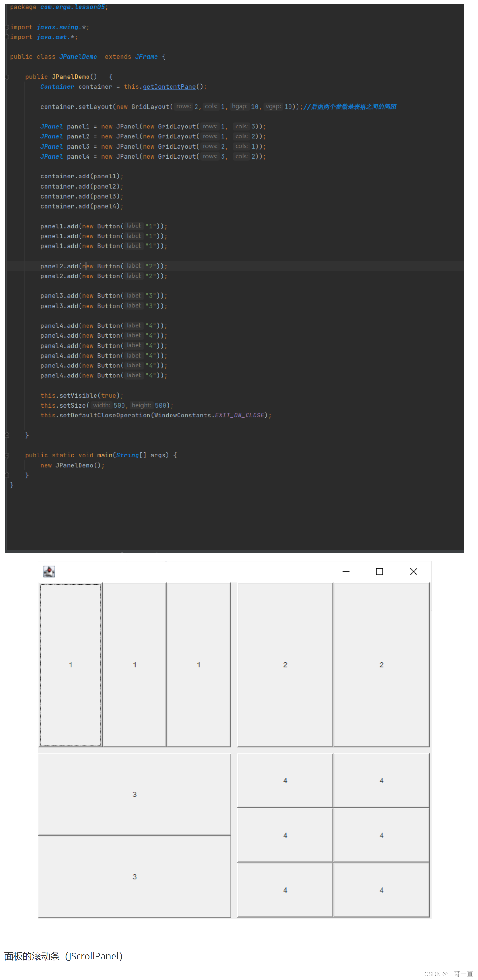The width and height of the screenshot is (478, 980).
Task: Click the rightmost button labeled 1
Action: click(x=198, y=665)
